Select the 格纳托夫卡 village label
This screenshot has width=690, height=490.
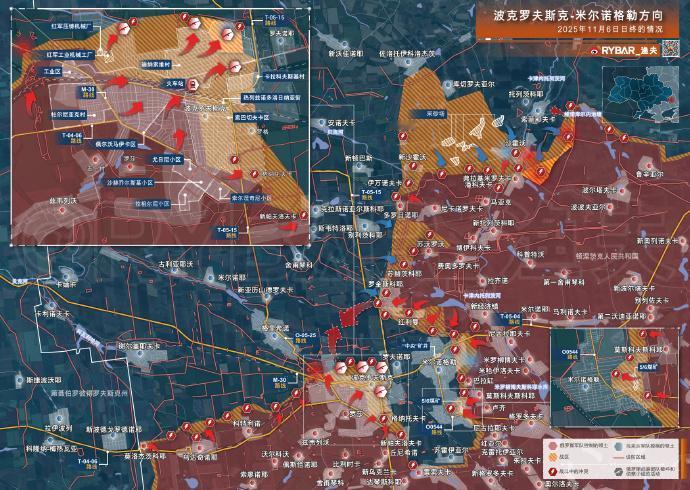pyautogui.click(x=409, y=419)
